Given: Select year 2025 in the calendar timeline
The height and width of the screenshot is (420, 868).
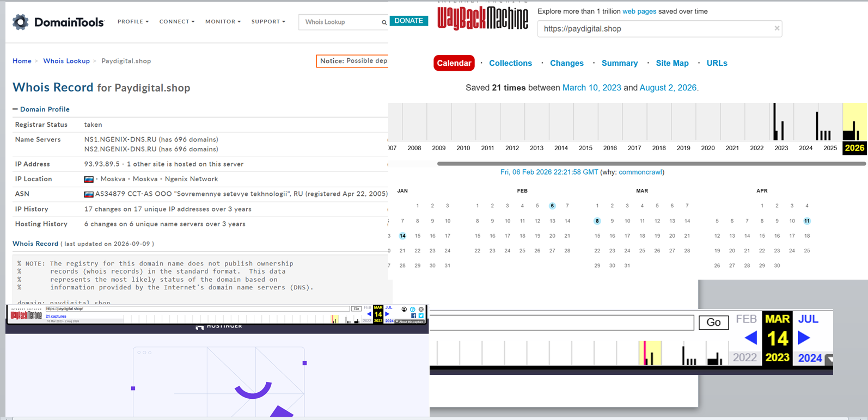Looking at the screenshot, I should [x=830, y=148].
